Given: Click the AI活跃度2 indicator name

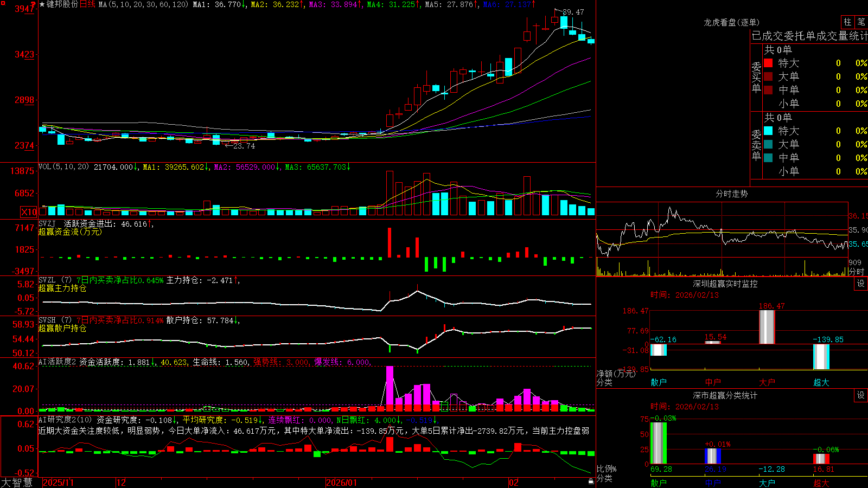Looking at the screenshot, I should pos(57,362).
